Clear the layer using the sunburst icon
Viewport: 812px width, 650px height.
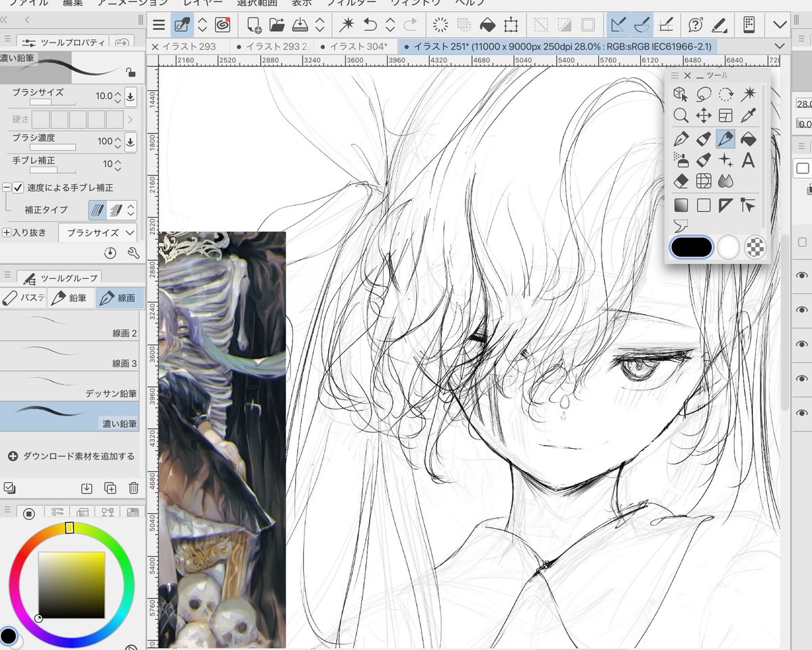[x=441, y=25]
